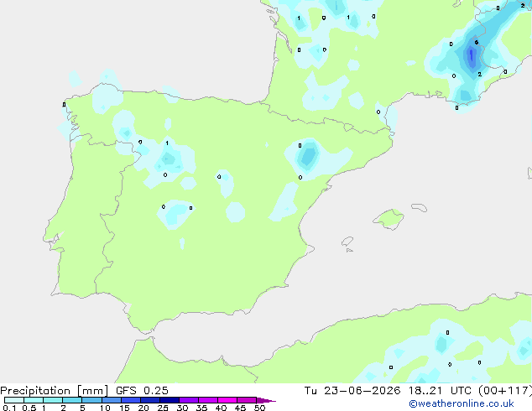Click Ibiza island on the map
The width and height of the screenshot is (532, 411).
347,242
